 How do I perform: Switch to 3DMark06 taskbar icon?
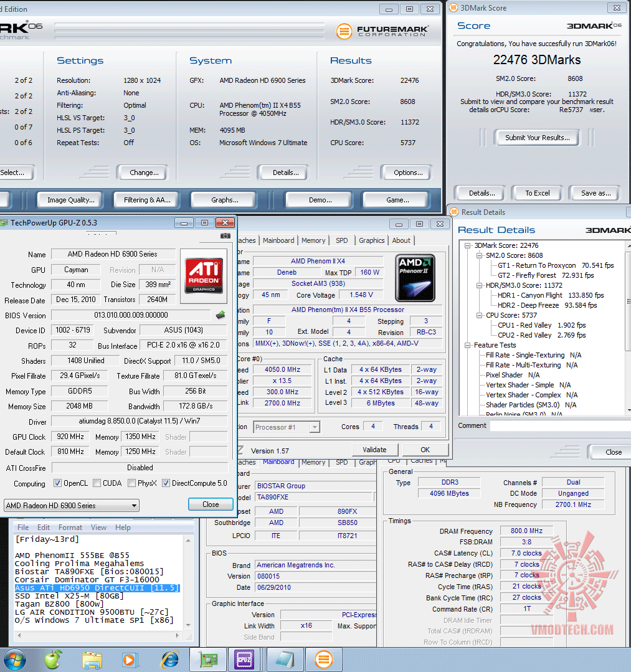(x=324, y=660)
